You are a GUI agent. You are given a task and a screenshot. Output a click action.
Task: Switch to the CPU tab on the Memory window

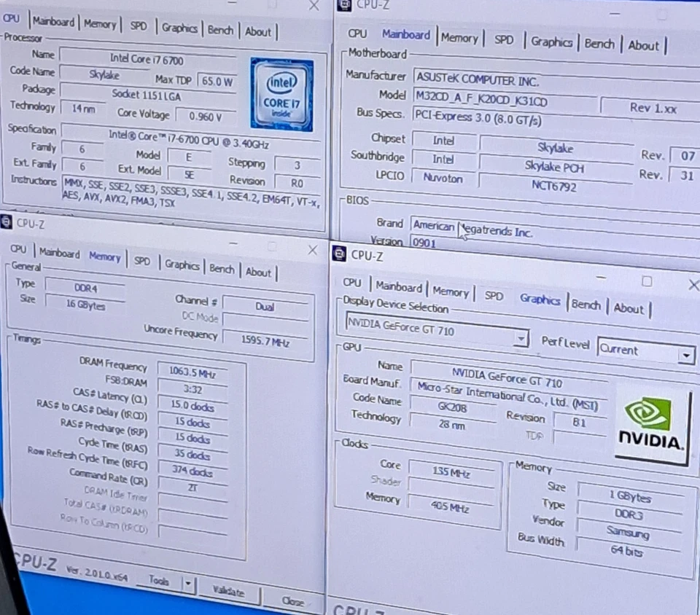pyautogui.click(x=17, y=249)
